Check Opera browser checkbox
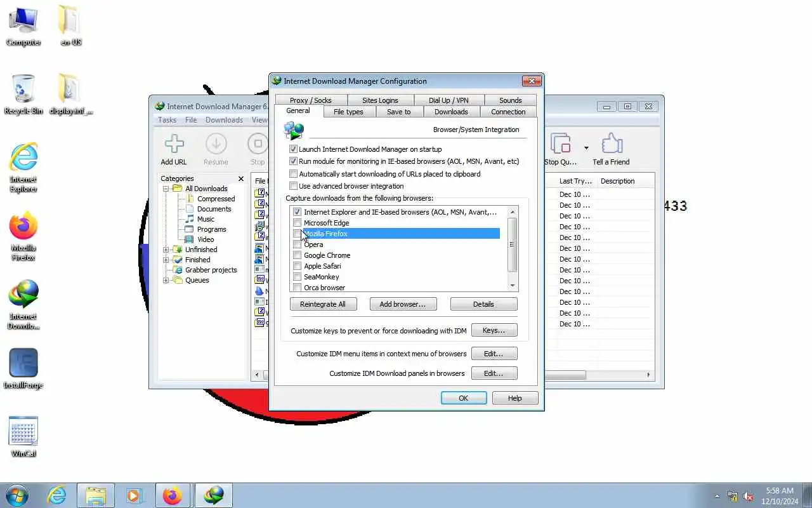The width and height of the screenshot is (812, 508). tap(298, 244)
